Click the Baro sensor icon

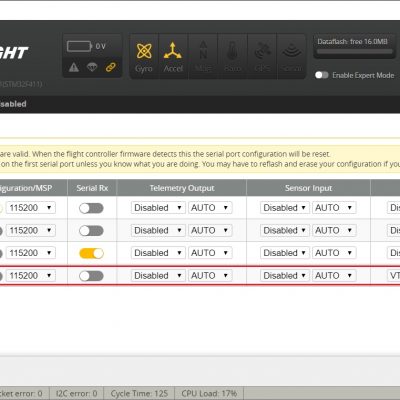coord(232,57)
